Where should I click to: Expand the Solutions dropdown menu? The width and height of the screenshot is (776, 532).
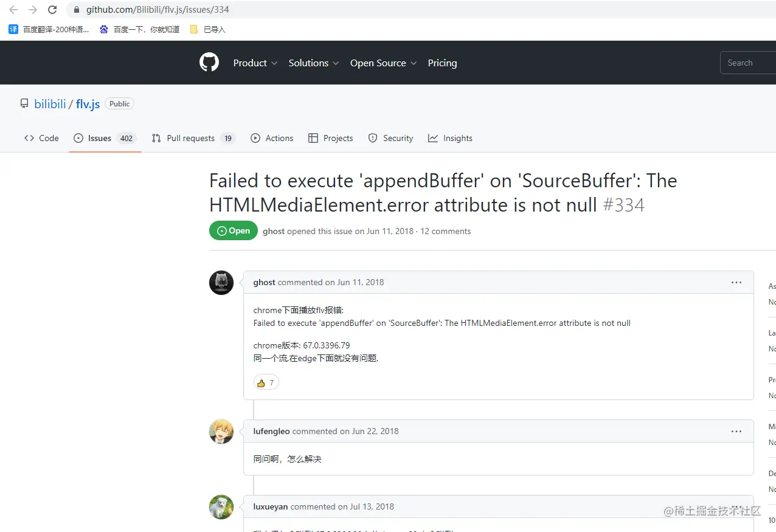314,63
